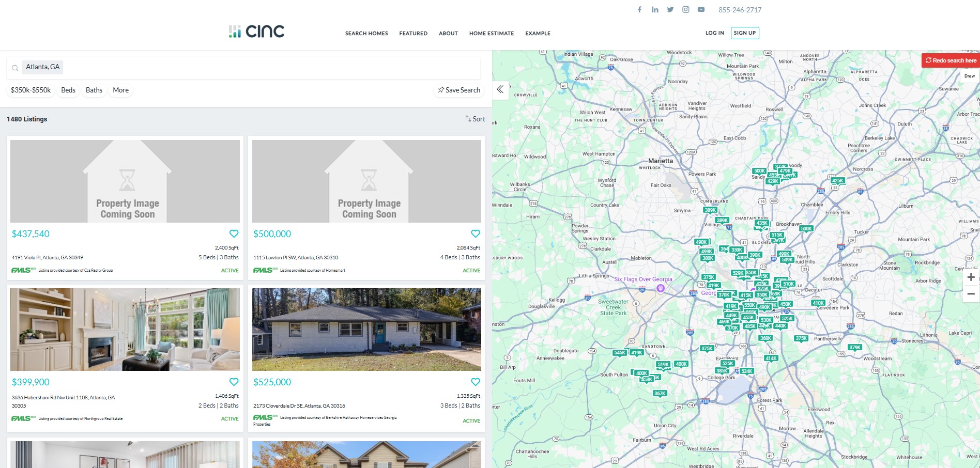980x468 pixels.
Task: Click Redo search here button
Action: click(951, 60)
